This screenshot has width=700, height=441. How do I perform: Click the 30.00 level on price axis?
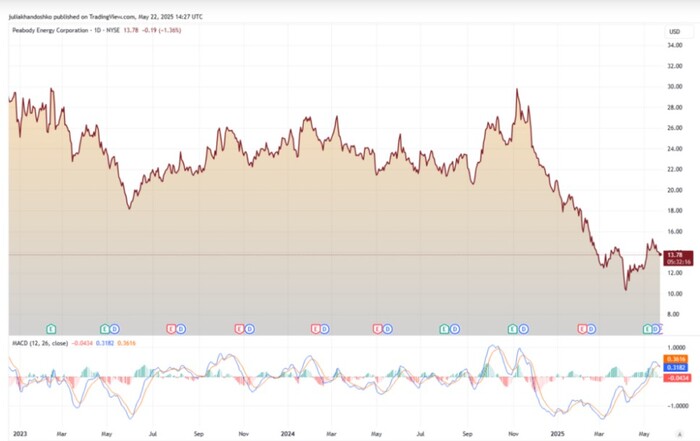[x=674, y=86]
